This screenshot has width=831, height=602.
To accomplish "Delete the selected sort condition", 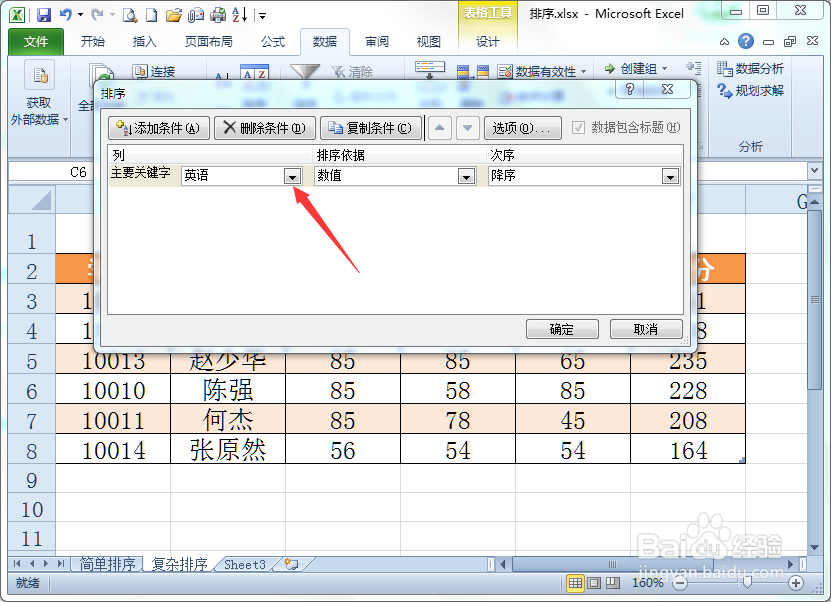I will click(x=265, y=128).
